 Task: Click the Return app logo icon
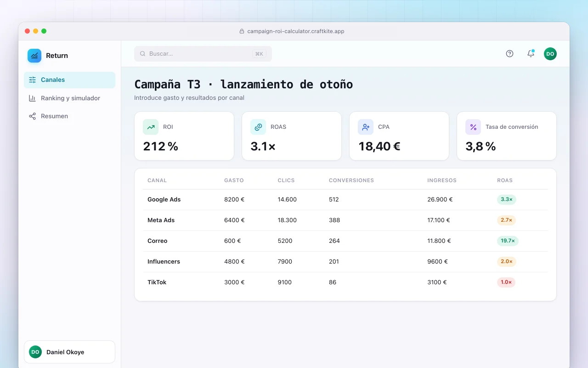click(34, 56)
